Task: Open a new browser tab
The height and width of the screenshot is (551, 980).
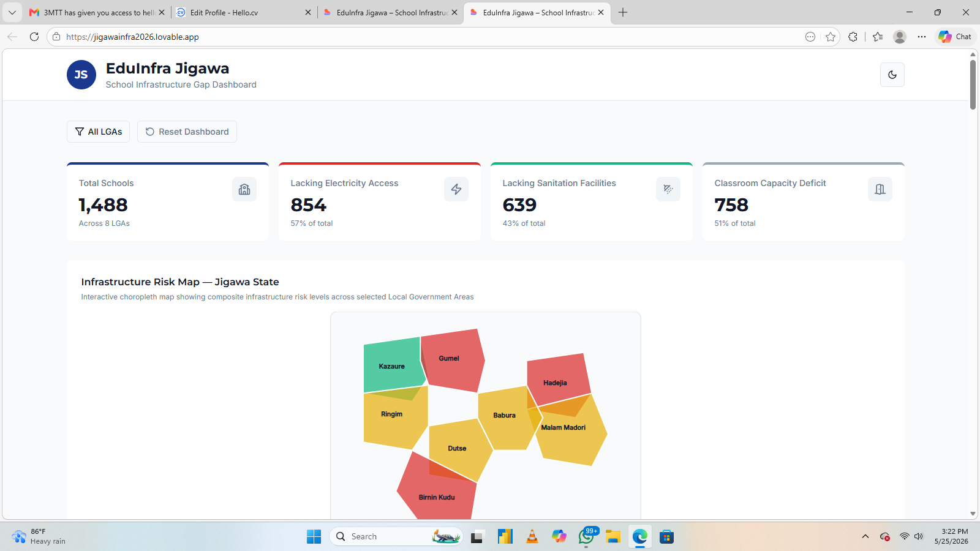Action: (x=623, y=12)
